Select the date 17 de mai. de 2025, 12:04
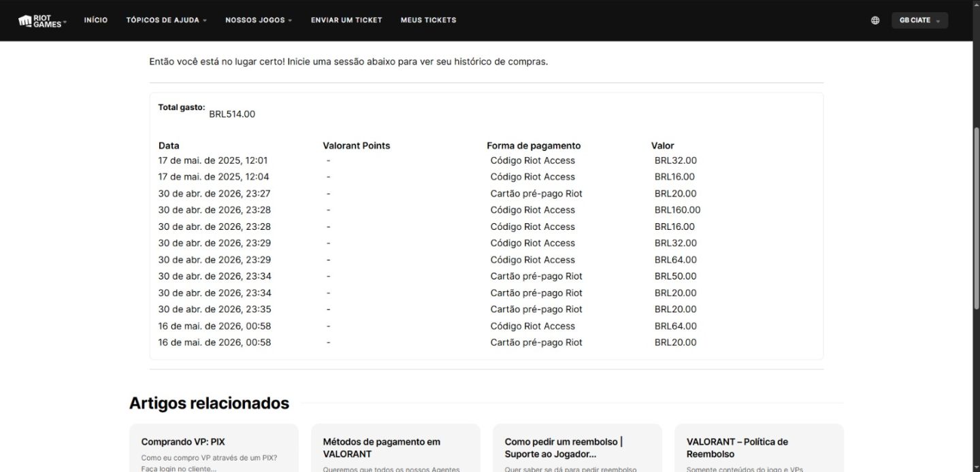 214,177
